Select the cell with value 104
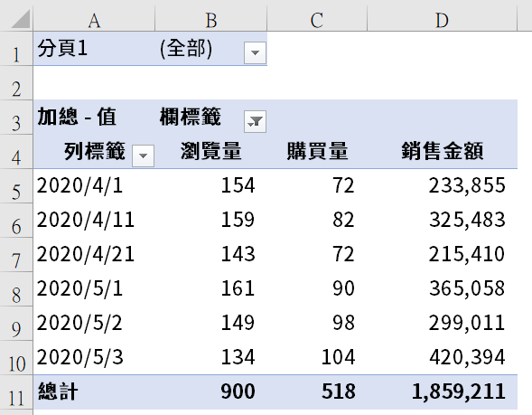 click(x=317, y=358)
